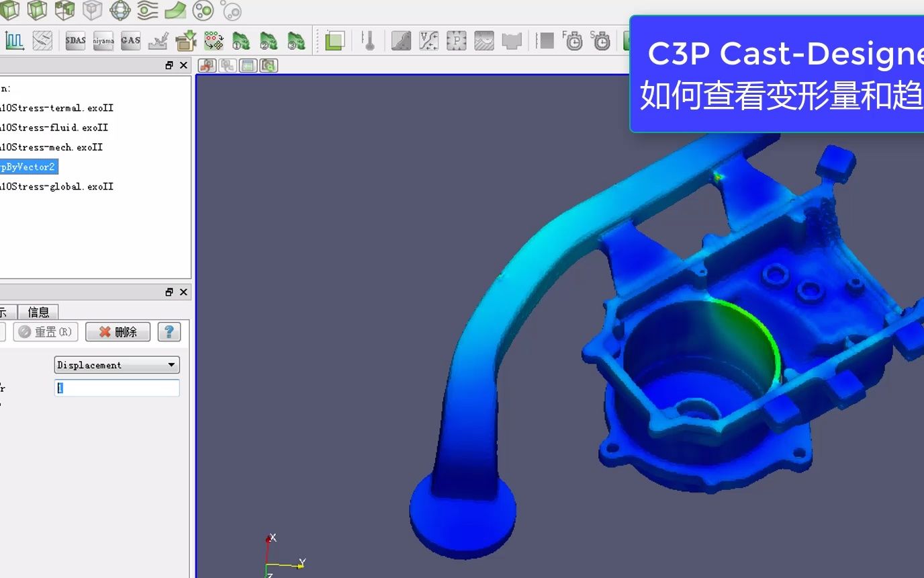Click the 重置(R) reset button
924x578 pixels.
click(x=46, y=332)
